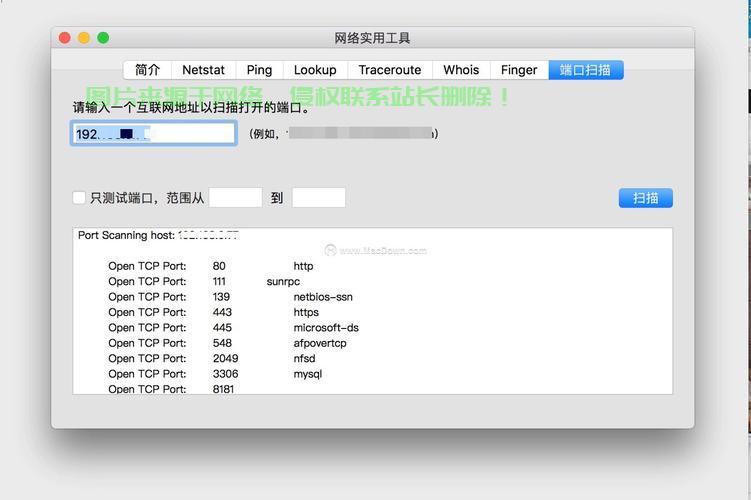Open the Netstat tab
This screenshot has width=751, height=500.
[203, 70]
